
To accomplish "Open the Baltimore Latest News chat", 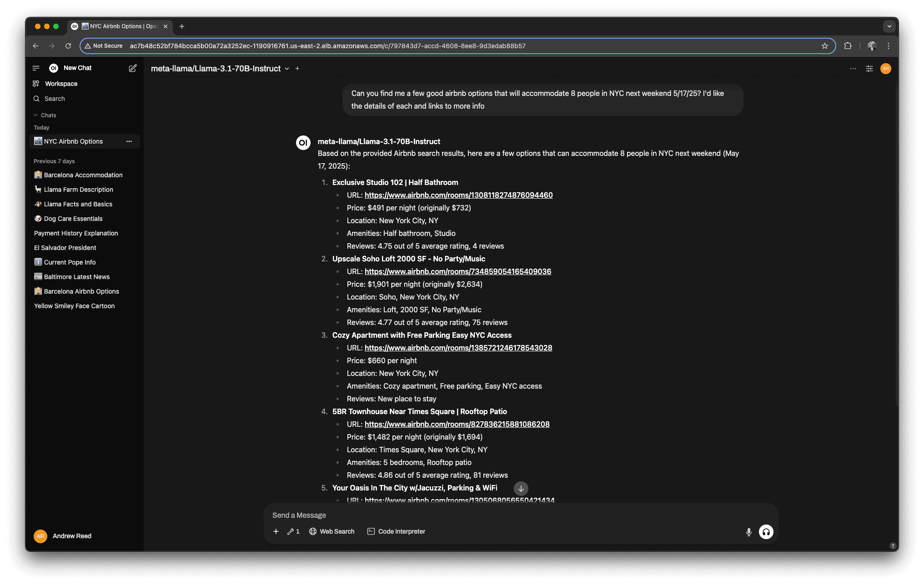I will tap(85, 277).
